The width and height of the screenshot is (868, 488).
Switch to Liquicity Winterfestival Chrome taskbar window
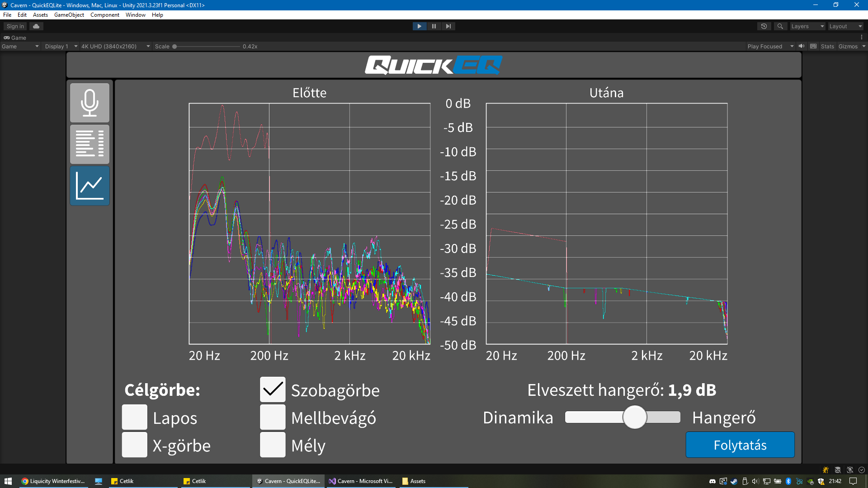[53, 481]
